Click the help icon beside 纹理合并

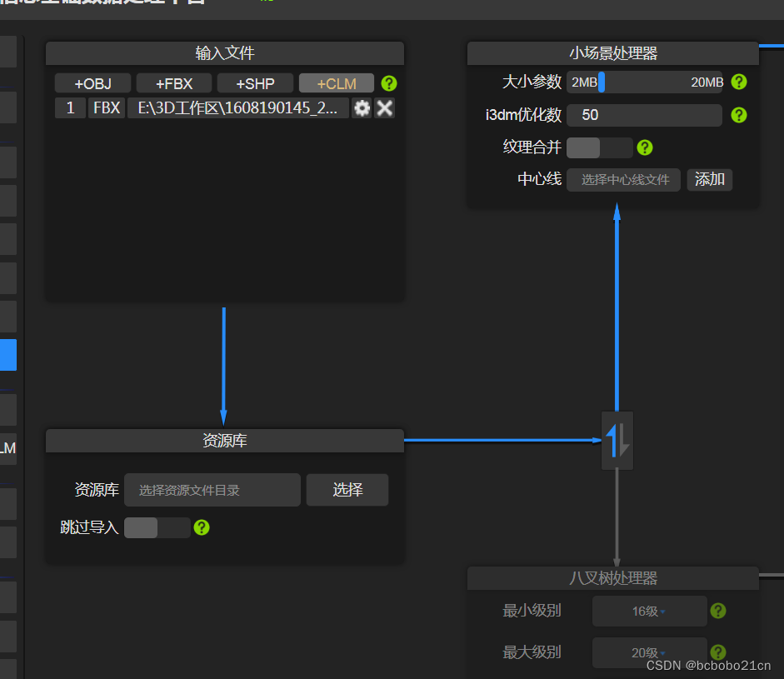click(644, 147)
